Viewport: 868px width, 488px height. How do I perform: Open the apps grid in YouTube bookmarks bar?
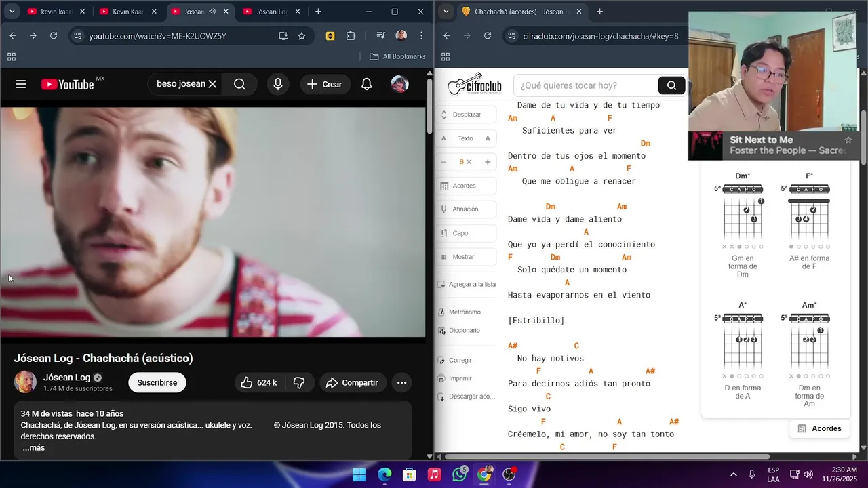12,56
